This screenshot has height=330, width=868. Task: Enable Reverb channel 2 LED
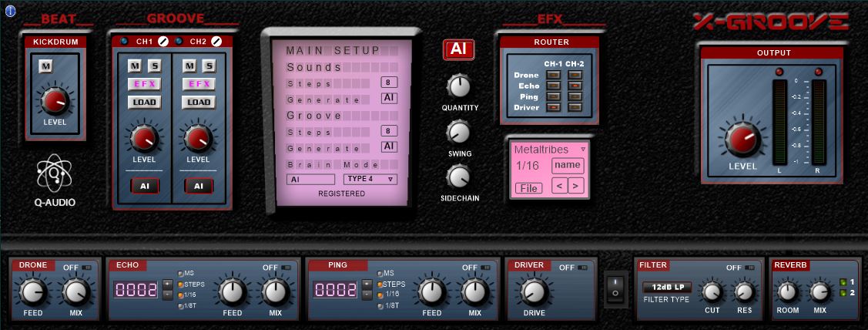(x=843, y=293)
